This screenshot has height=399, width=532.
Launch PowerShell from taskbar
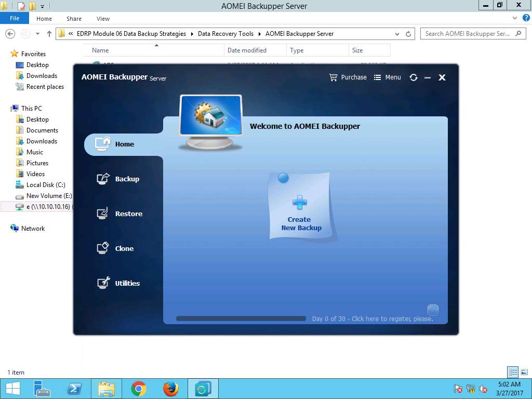click(74, 389)
